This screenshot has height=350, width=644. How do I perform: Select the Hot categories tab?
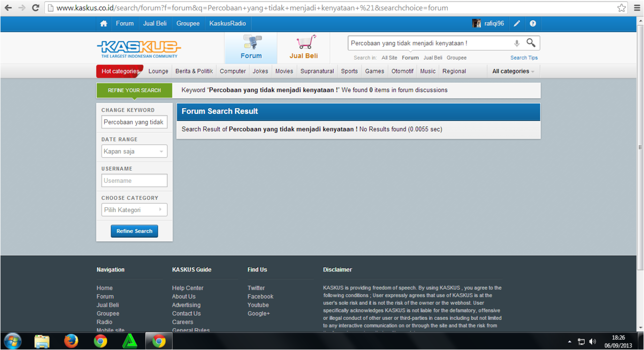coord(120,72)
